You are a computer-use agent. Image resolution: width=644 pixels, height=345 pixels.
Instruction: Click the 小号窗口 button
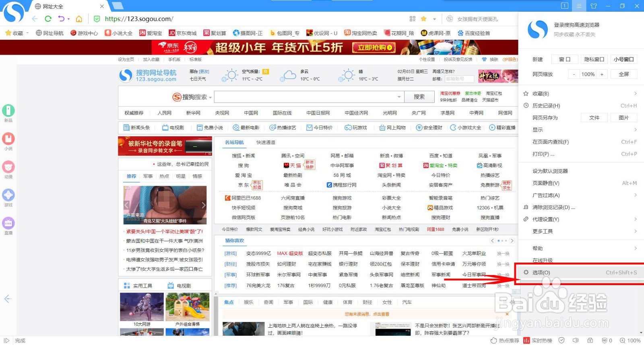pos(624,59)
